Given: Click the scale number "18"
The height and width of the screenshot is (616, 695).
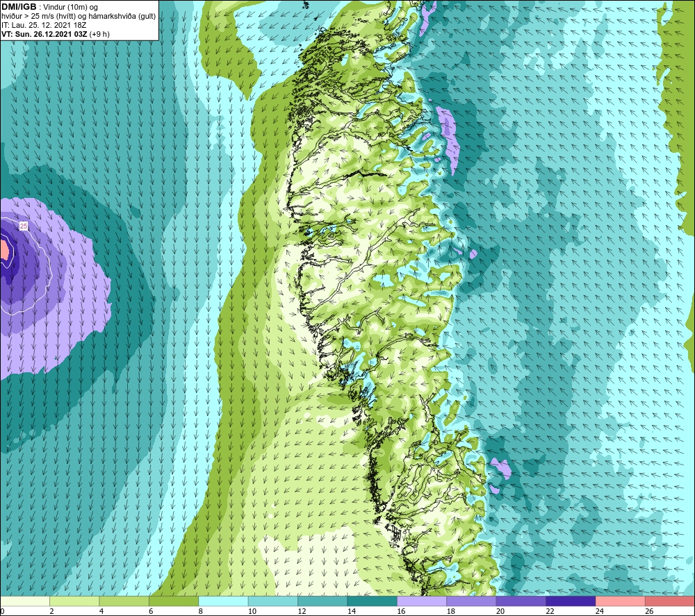Looking at the screenshot, I should tap(451, 611).
